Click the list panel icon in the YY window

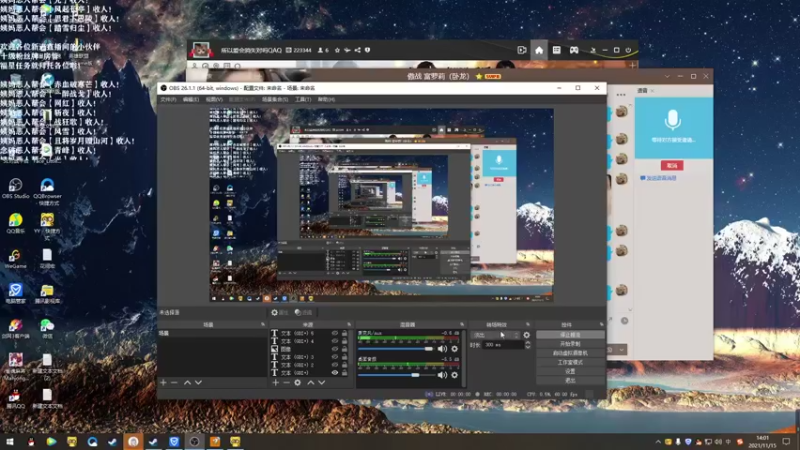(x=557, y=50)
